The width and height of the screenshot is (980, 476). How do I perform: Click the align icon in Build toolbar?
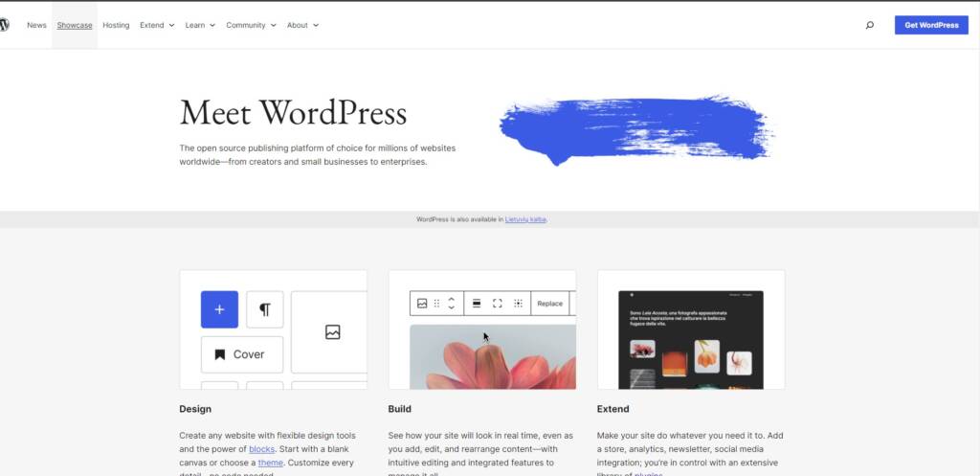coord(477,304)
